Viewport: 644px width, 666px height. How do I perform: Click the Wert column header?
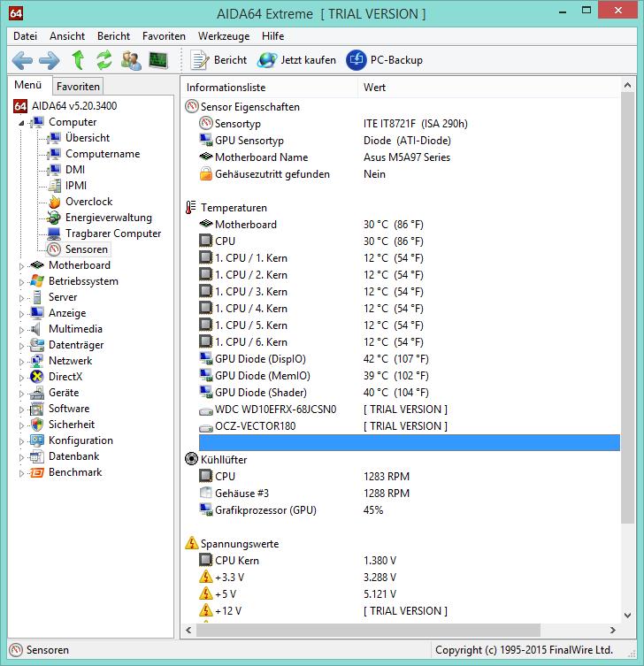pos(489,88)
